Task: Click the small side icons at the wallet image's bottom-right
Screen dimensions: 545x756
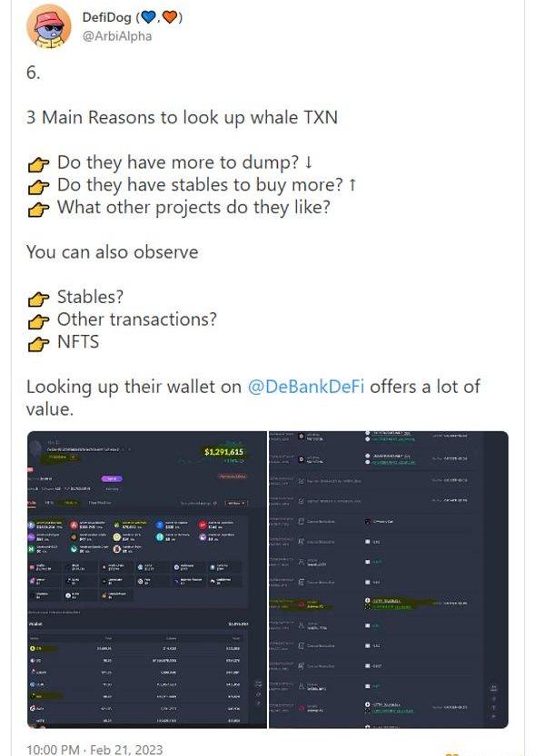Action: click(258, 694)
